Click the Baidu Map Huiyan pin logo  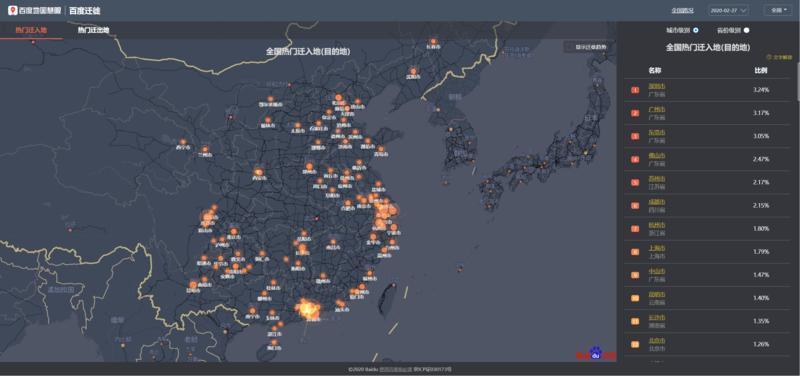point(13,10)
